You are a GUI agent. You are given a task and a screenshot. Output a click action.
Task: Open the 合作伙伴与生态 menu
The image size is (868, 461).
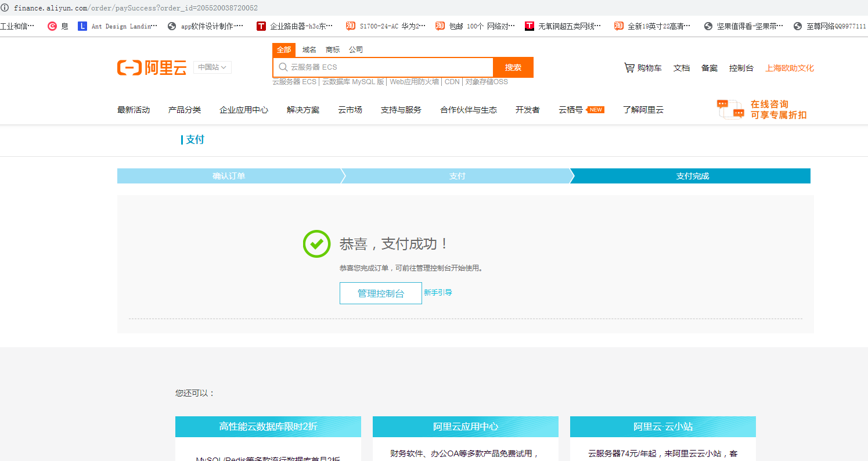469,110
